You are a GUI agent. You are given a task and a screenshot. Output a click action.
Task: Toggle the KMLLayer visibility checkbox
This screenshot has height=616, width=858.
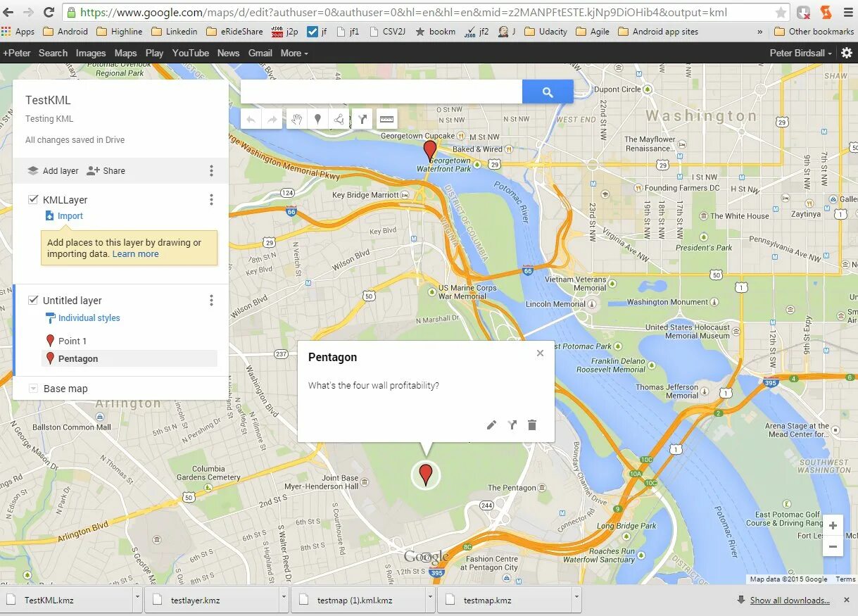click(x=32, y=199)
